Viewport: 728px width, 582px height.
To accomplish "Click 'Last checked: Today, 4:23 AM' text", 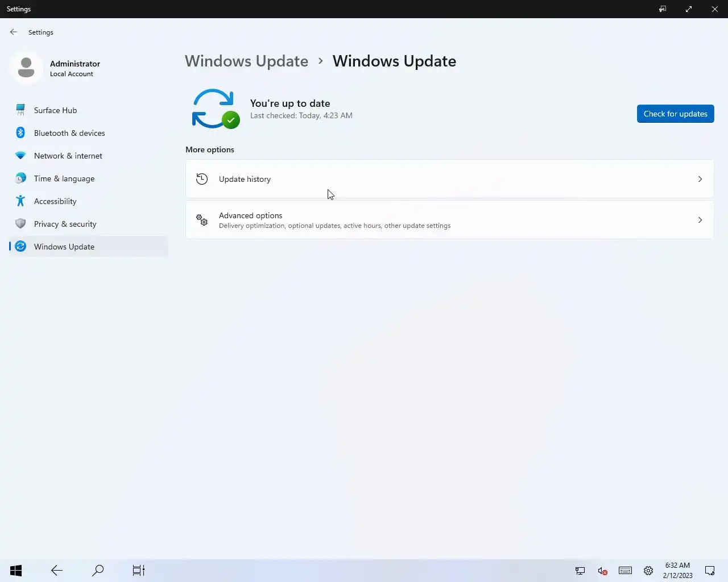I will tap(301, 115).
